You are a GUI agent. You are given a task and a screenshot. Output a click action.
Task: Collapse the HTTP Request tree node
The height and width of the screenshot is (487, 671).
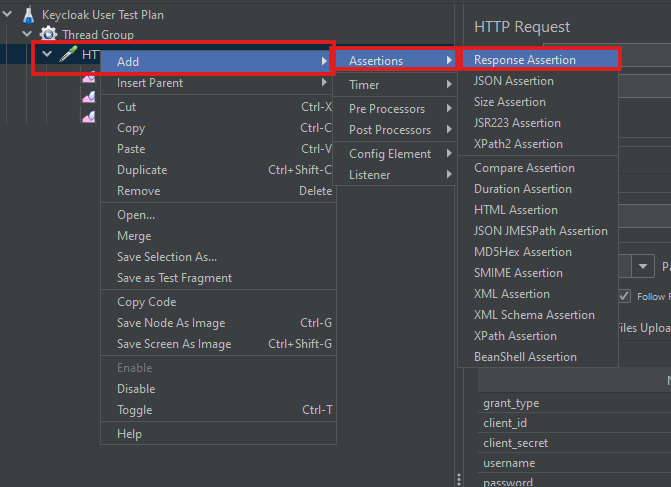click(47, 54)
